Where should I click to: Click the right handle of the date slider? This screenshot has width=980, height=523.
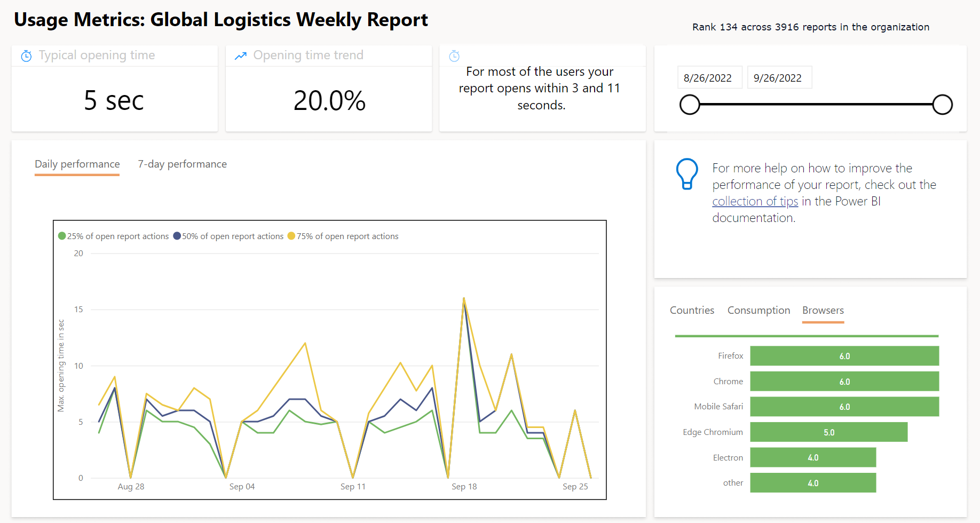point(942,105)
